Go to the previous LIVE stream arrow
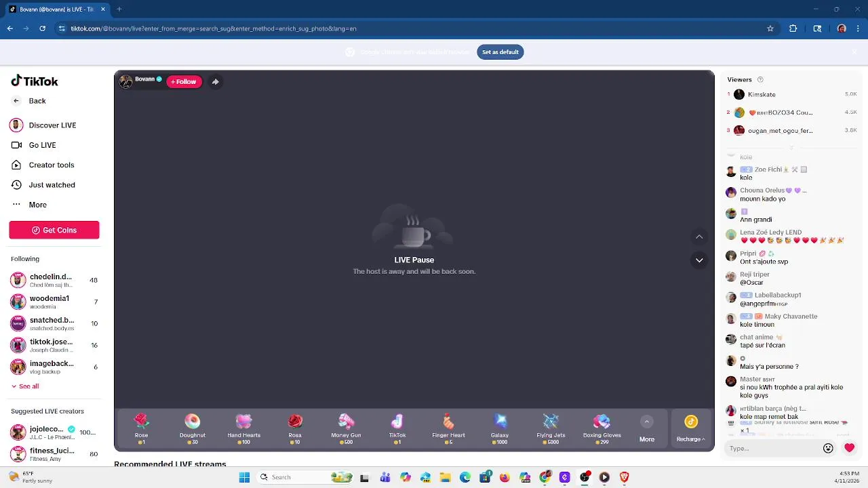Image resolution: width=868 pixels, height=488 pixels. [699, 237]
